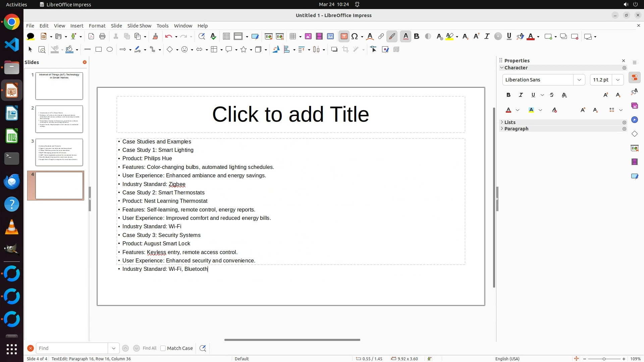Open the Slide Show menu
The image size is (644, 362).
(139, 26)
